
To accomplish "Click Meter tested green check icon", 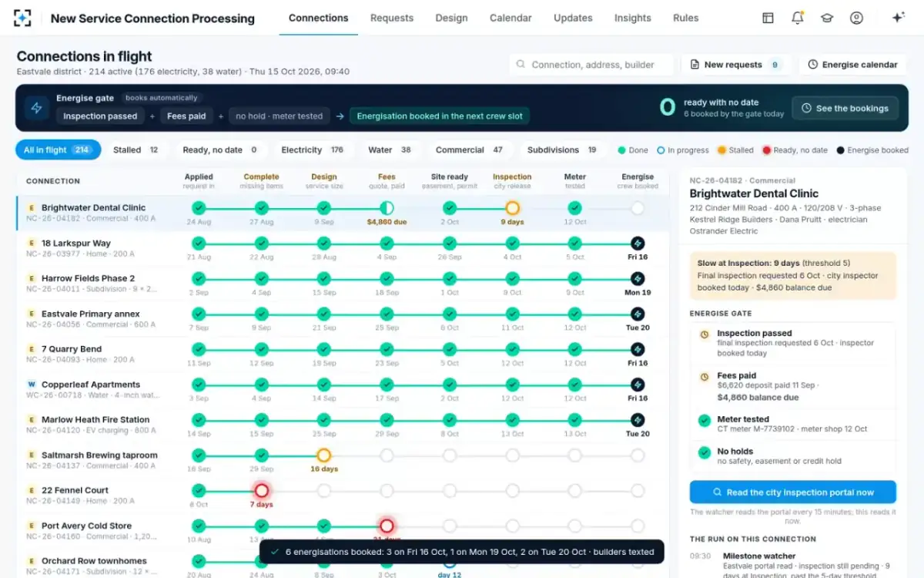I will pyautogui.click(x=704, y=421).
